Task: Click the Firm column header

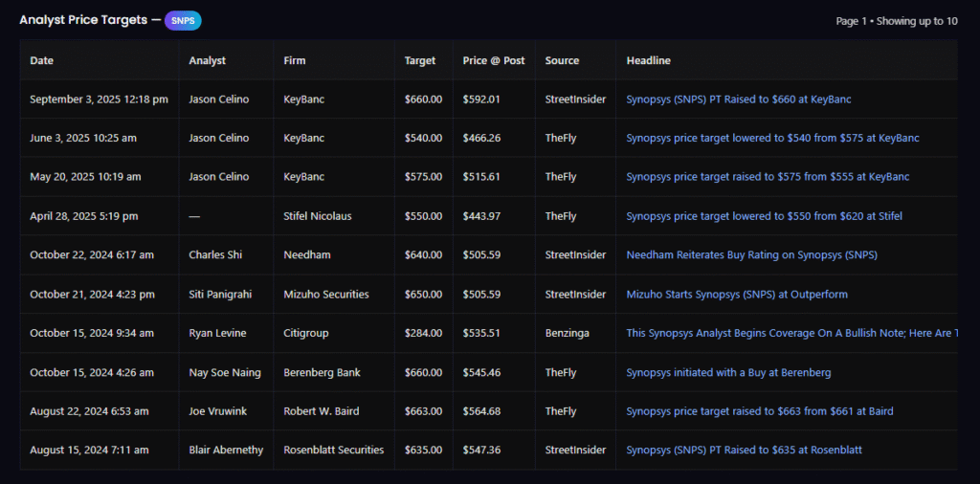Action: pos(295,60)
